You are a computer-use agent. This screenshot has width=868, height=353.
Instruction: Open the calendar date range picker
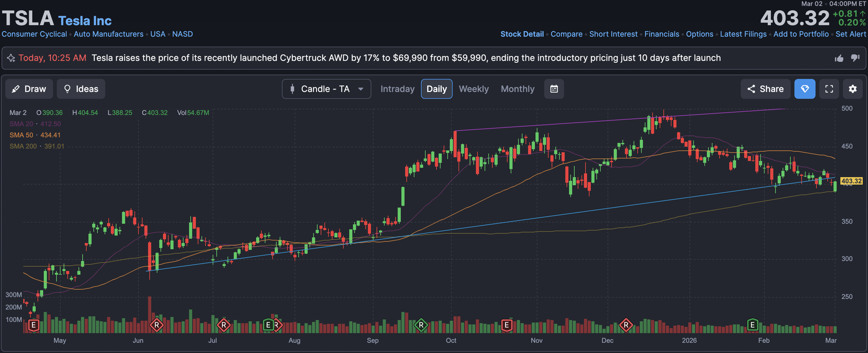554,89
